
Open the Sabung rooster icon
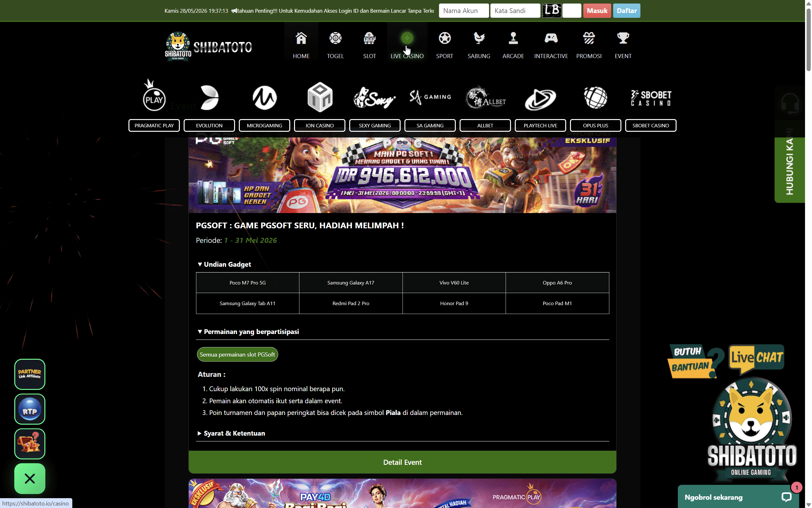point(479,38)
